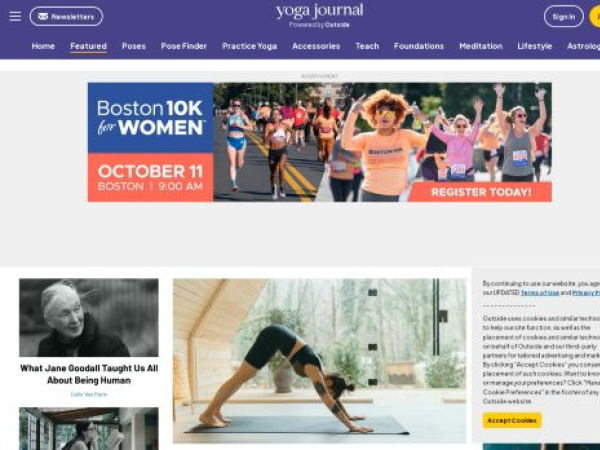Image resolution: width=600 pixels, height=450 pixels.
Task: Open the Meditation nav link
Action: tap(481, 46)
